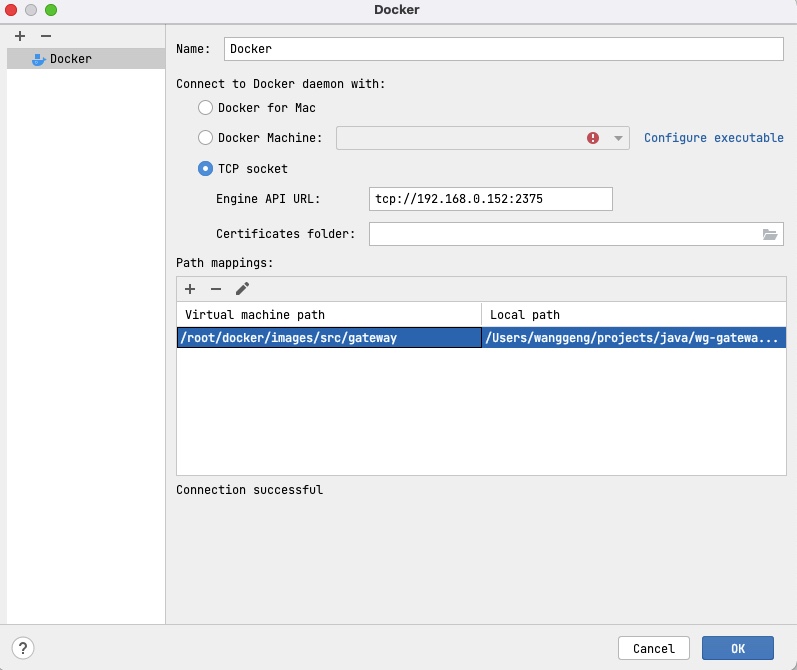This screenshot has width=797, height=670.
Task: Open help with the question mark button
Action: [23, 648]
